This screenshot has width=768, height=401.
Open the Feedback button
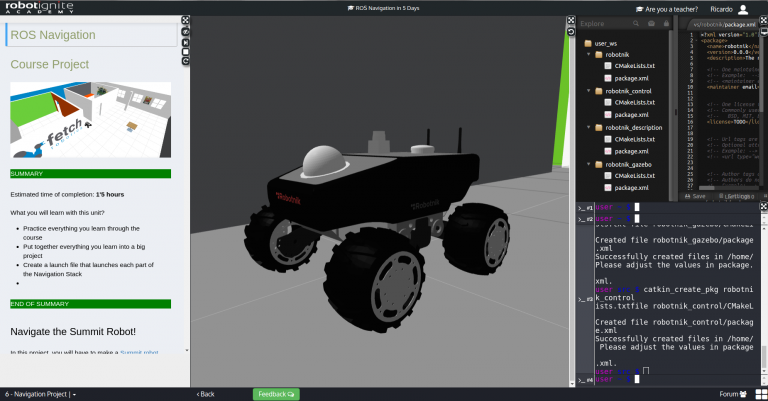(276, 394)
